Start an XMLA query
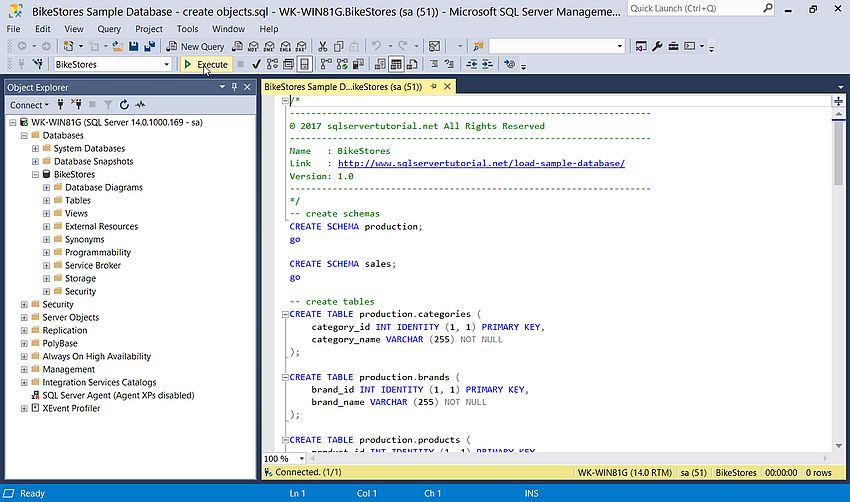 (x=285, y=47)
